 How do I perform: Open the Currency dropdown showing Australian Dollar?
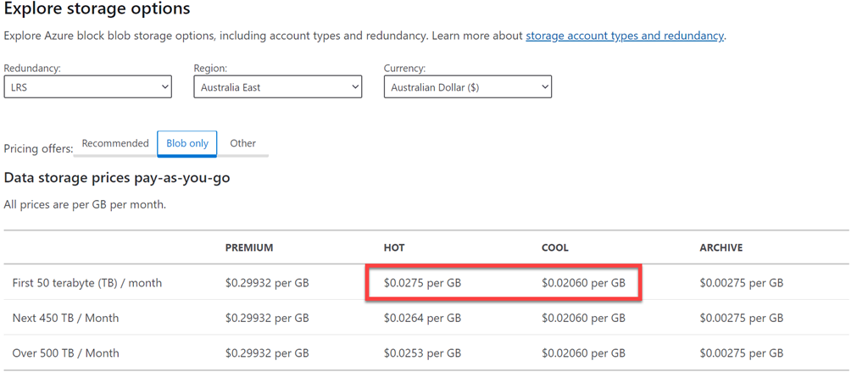click(467, 87)
